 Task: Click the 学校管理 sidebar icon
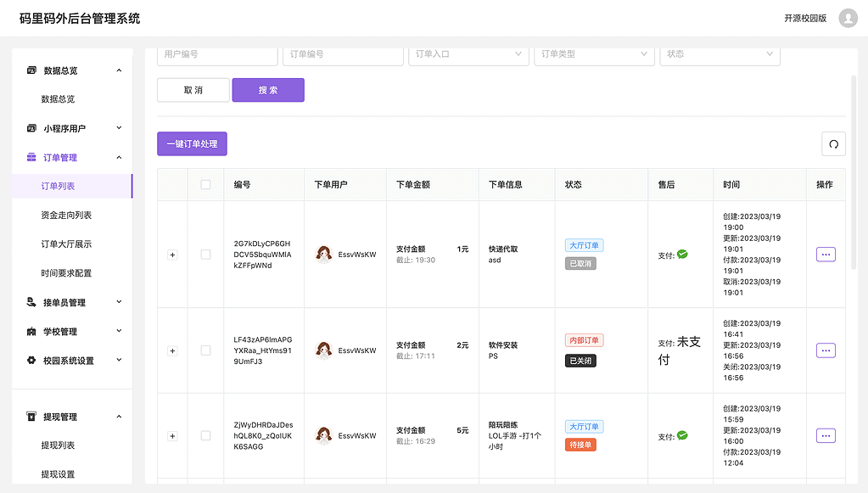tap(31, 332)
